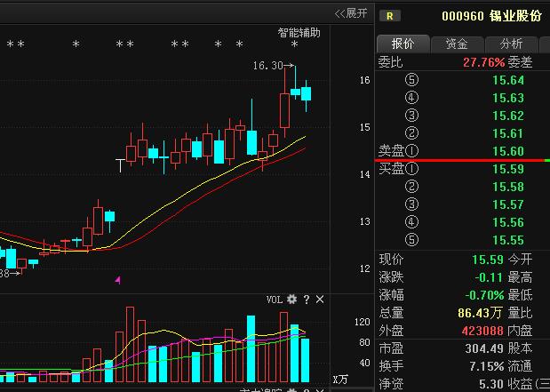Click the 外盘 value 423088
The image size is (550, 392).
[483, 331]
